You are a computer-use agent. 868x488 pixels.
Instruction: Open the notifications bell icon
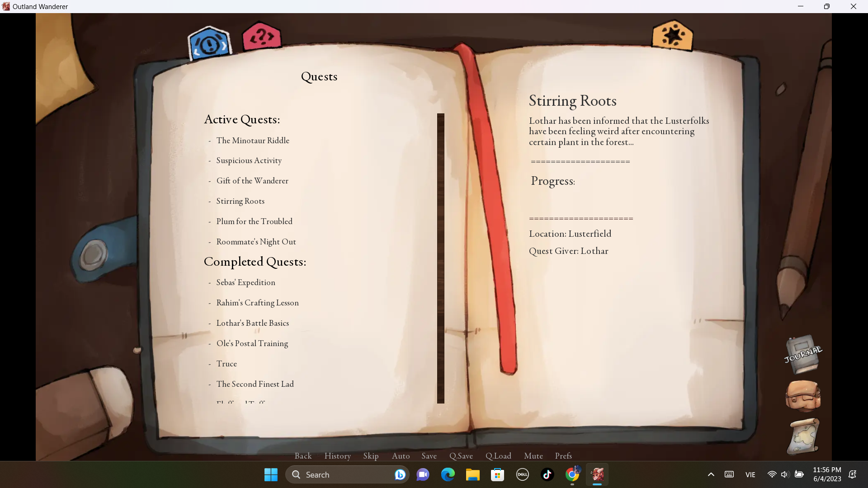click(x=853, y=474)
